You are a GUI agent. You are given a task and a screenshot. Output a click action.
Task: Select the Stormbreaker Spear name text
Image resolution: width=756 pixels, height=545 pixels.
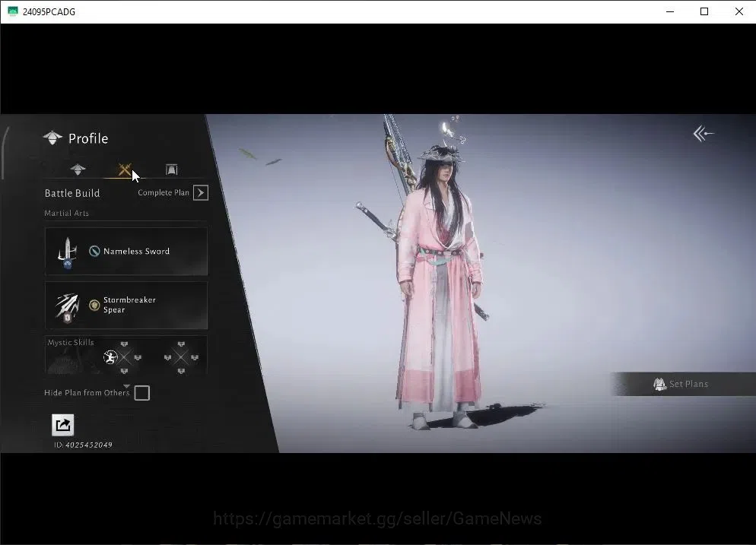click(129, 305)
